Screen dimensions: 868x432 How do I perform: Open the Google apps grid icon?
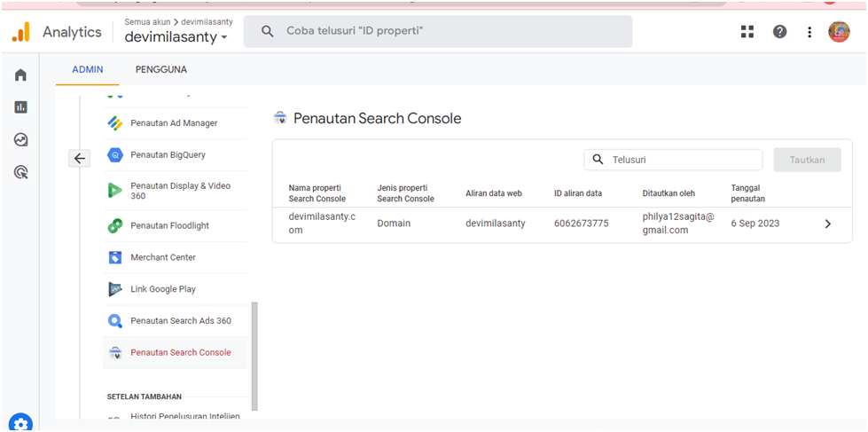747,32
